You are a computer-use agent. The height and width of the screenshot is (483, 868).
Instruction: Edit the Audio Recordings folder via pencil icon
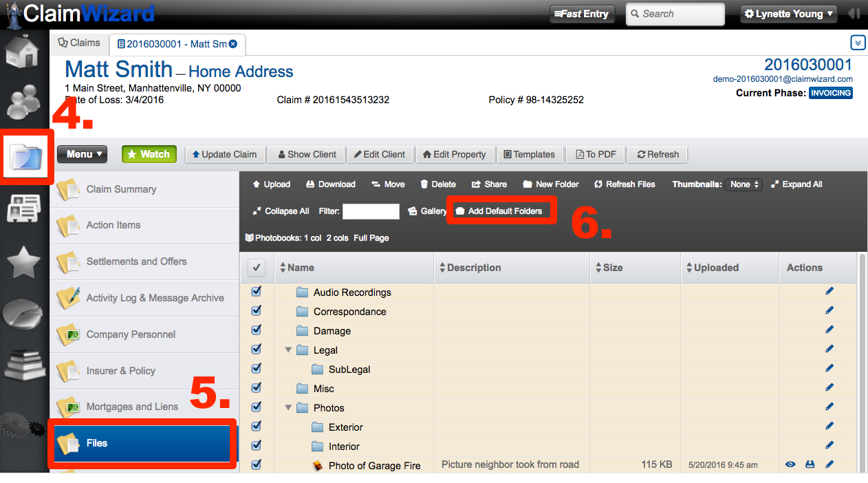click(x=829, y=292)
